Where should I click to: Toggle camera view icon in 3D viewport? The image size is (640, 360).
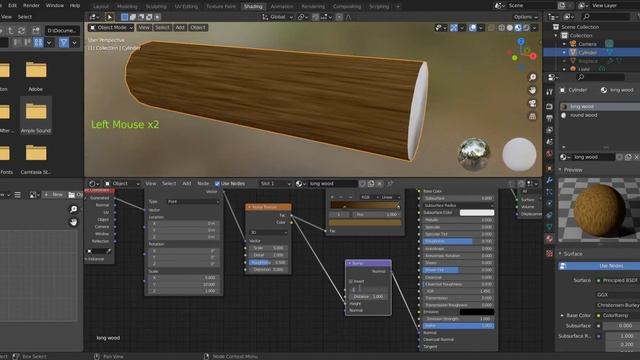click(532, 103)
